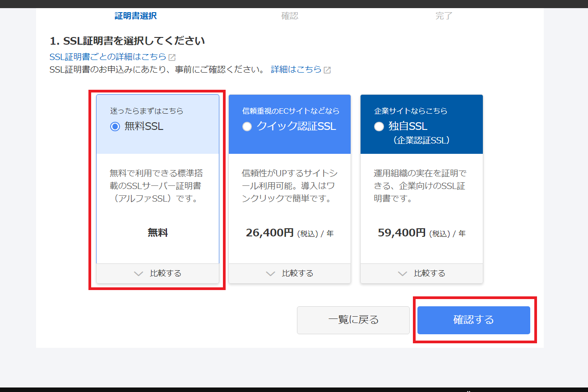Image resolution: width=588 pixels, height=392 pixels.
Task: Open the SSL証明書ごとの詳細はこちら link
Action: (x=108, y=57)
